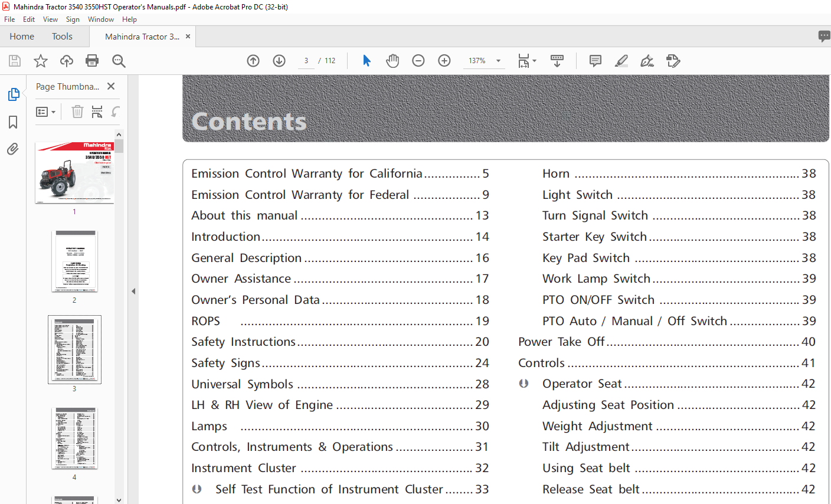The image size is (831, 504).
Task: Open the Edit menu
Action: tap(29, 19)
